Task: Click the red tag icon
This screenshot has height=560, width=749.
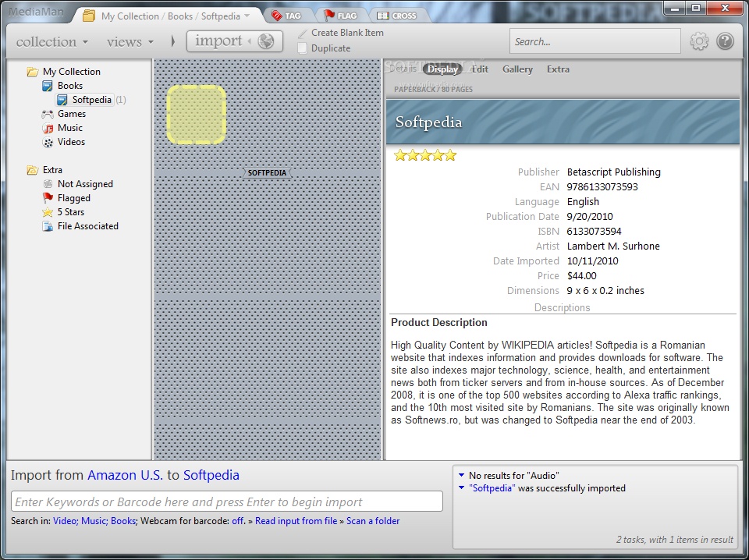Action: point(276,16)
